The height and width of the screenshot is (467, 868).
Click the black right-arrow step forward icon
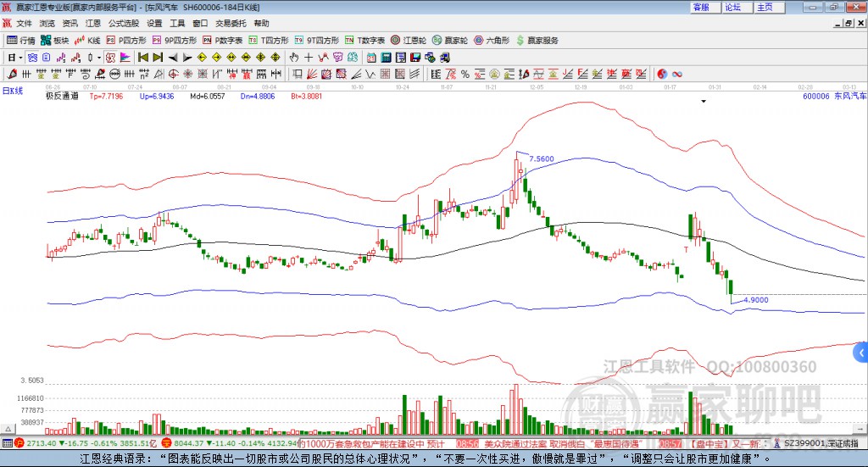point(187,58)
